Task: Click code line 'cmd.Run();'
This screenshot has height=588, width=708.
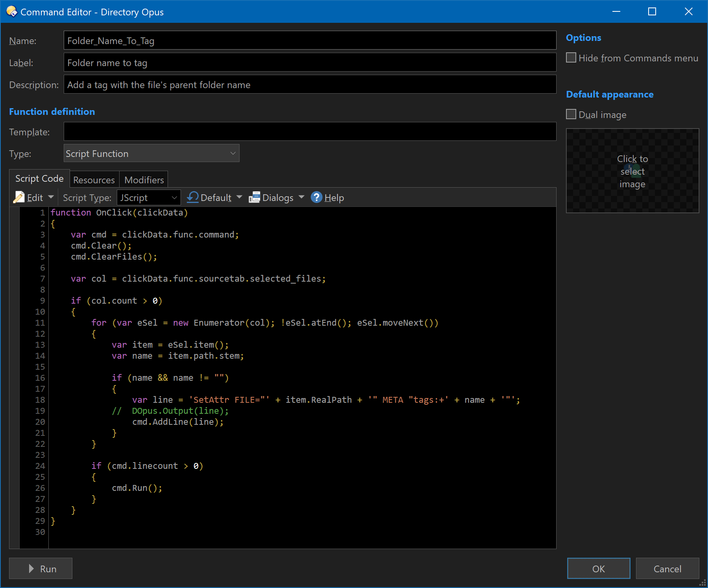Action: pos(137,488)
